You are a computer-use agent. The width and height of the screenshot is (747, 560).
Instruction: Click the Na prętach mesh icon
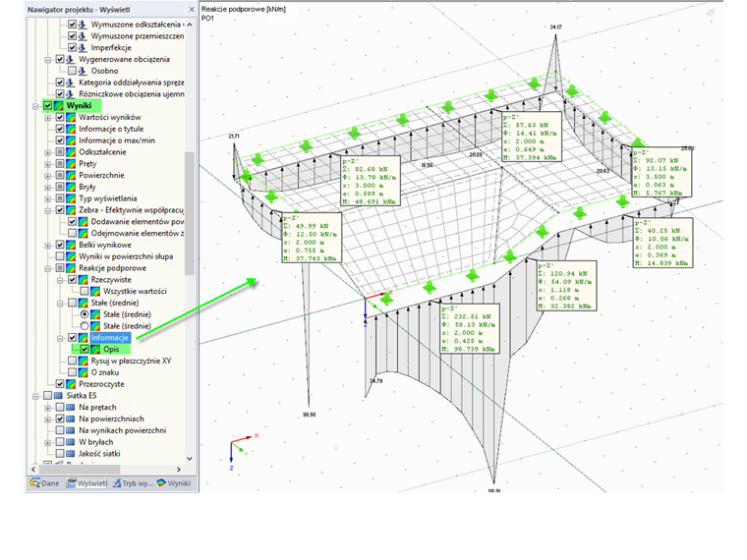tap(71, 407)
